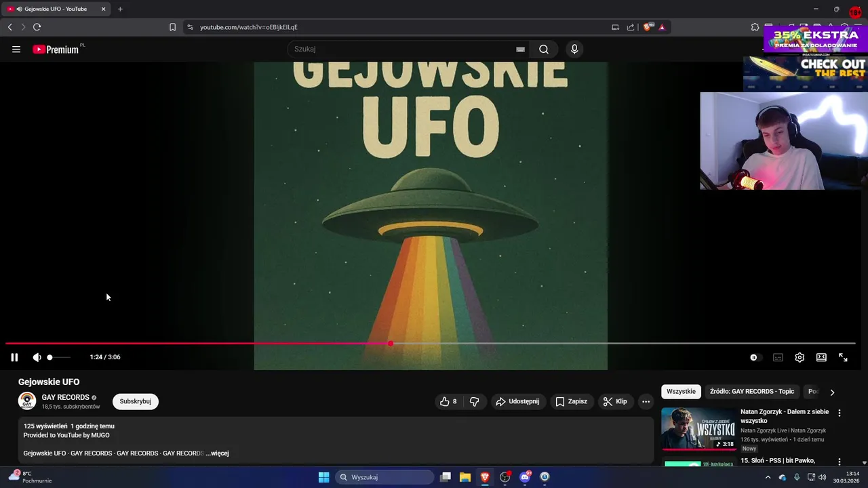This screenshot has height=488, width=868.
Task: Dislike the video with thumbs down
Action: pos(475,401)
